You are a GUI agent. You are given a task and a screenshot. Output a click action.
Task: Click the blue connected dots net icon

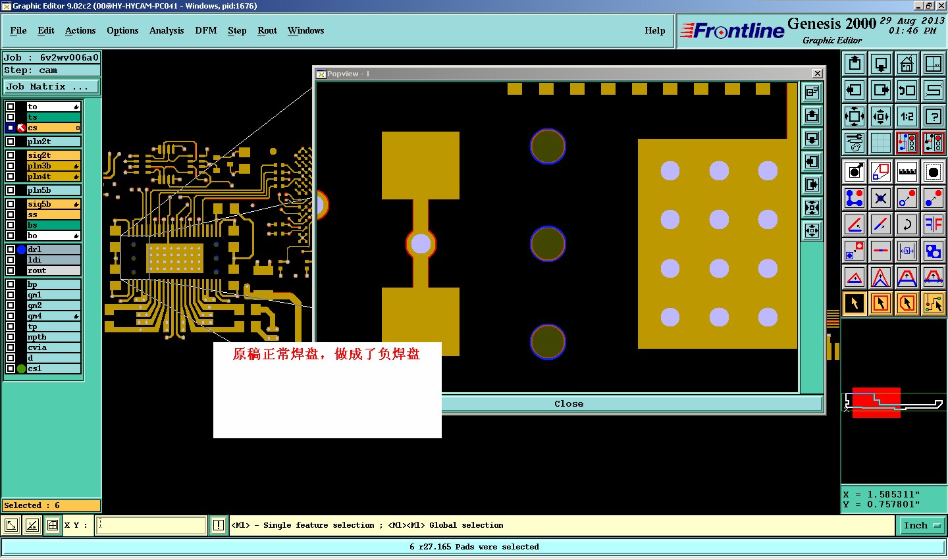point(855,198)
